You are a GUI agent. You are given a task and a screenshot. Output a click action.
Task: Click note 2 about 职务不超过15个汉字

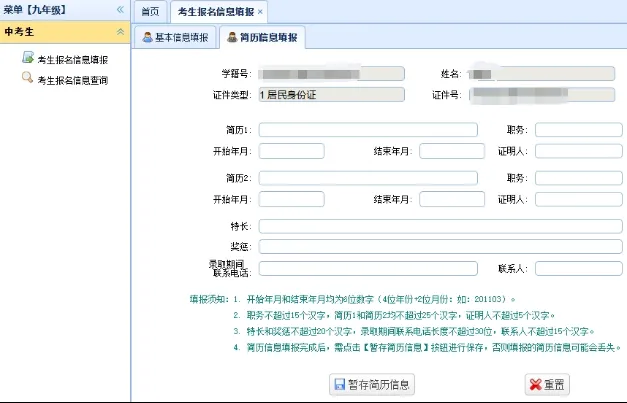coord(394,315)
